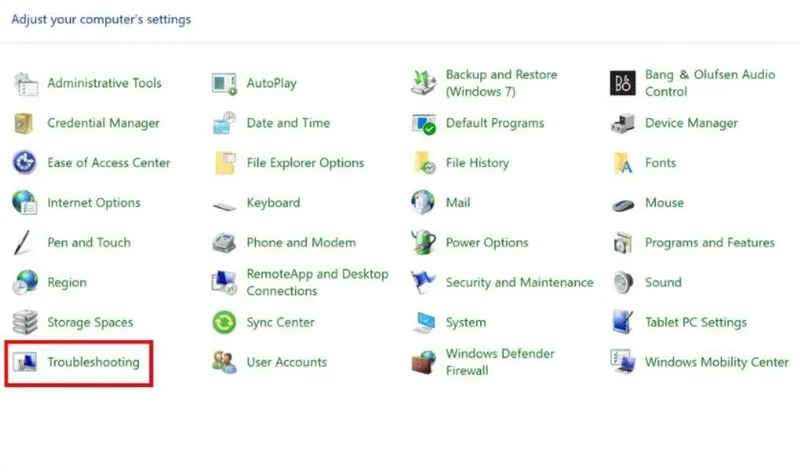Open Security and Maintenance link
800x472 pixels.
(520, 282)
